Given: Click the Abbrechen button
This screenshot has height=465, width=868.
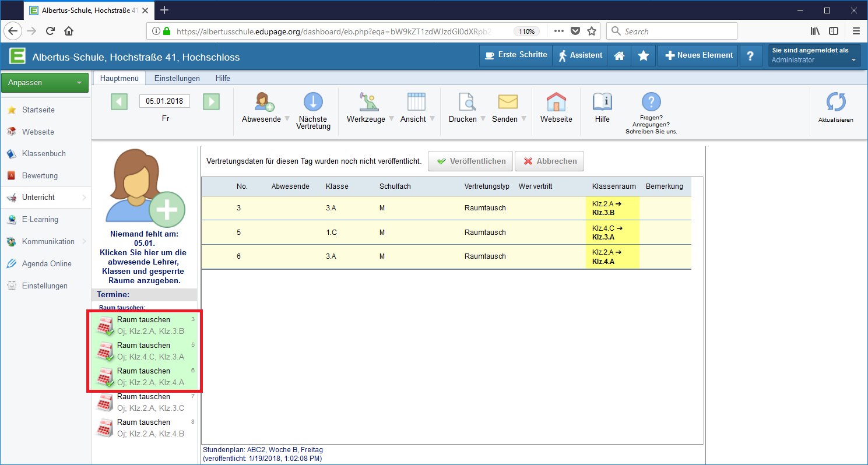Looking at the screenshot, I should point(549,161).
